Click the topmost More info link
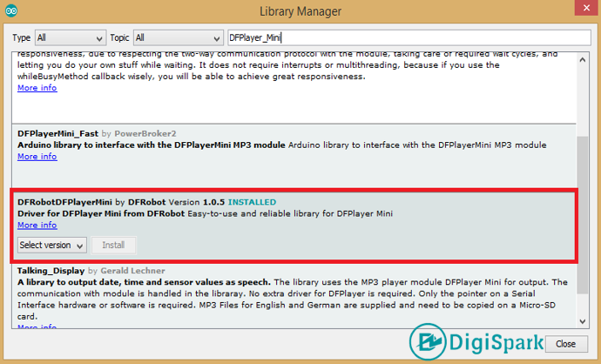Viewport: 601px width, 364px height. coord(37,88)
